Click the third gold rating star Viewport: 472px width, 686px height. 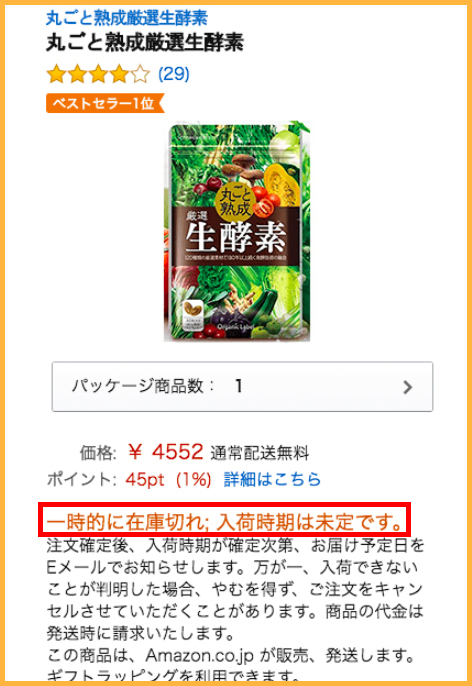pos(98,74)
